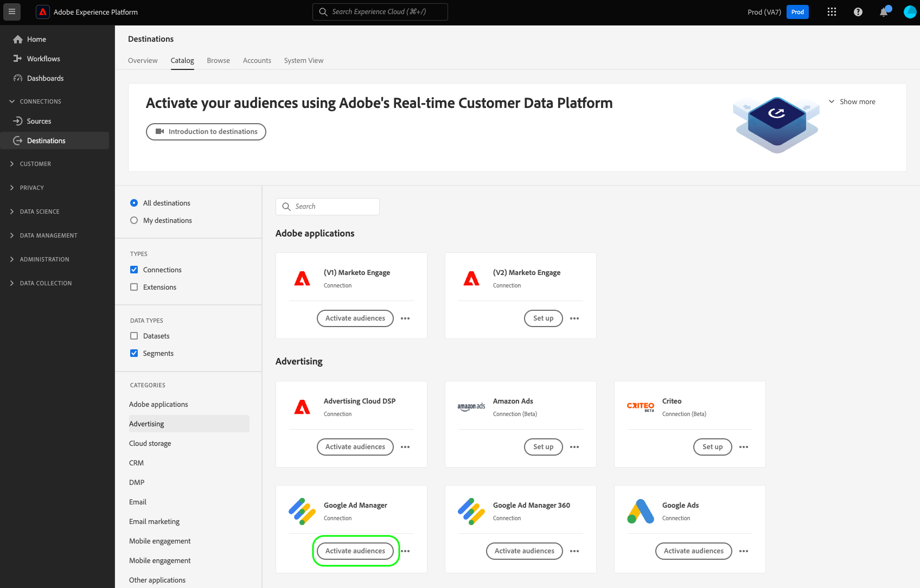Set up the Criteo connection
920x588 pixels.
(x=713, y=447)
